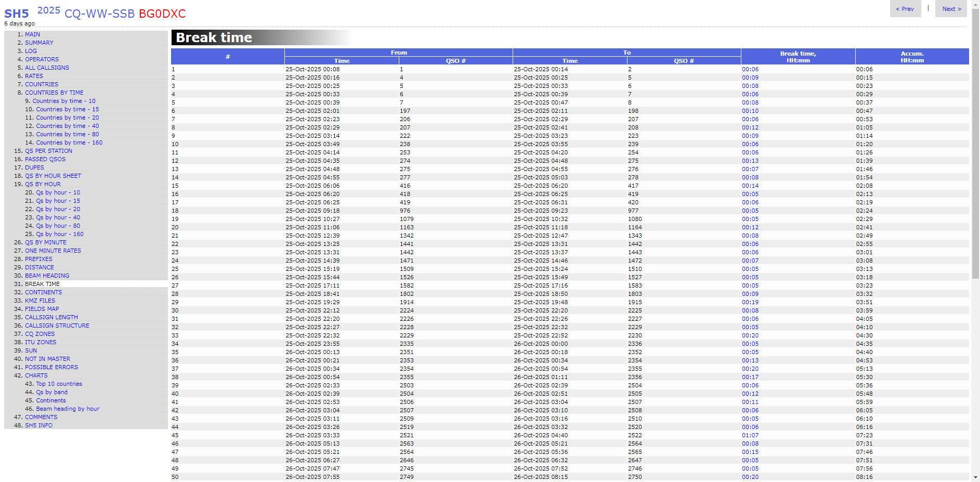The image size is (980, 482).
Task: Click the 01:07 break time link
Action: 750,435
